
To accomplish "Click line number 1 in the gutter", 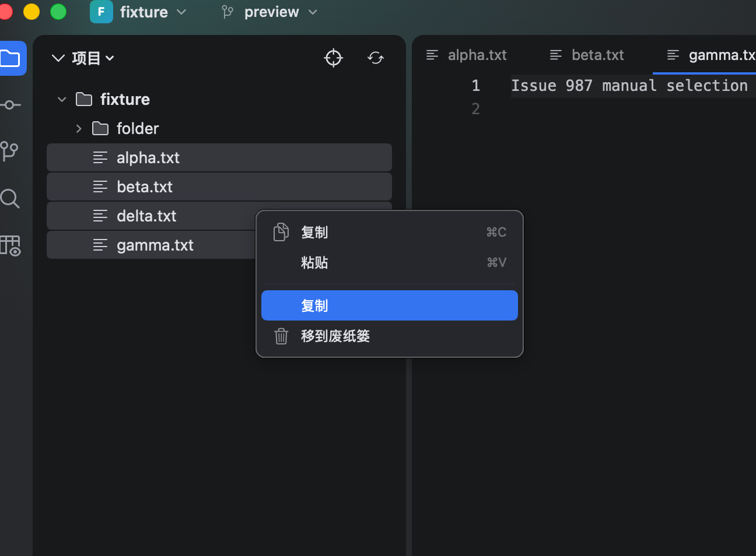I will tap(476, 86).
